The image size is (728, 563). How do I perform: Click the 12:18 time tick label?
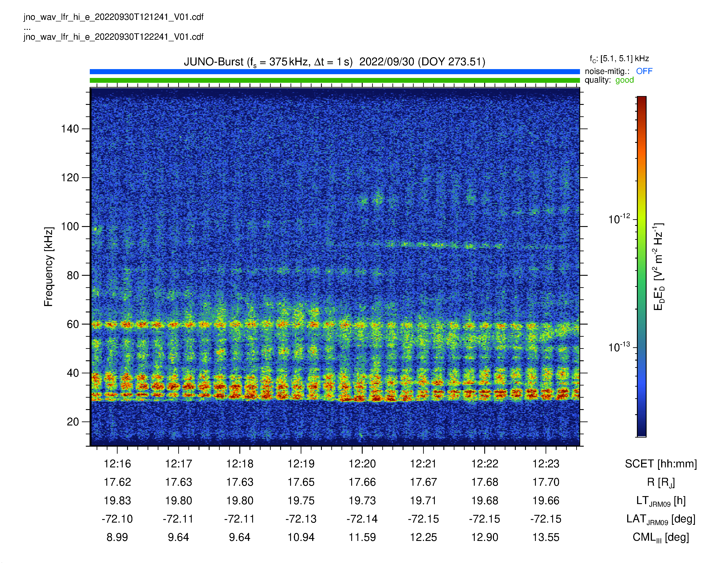pos(240,464)
